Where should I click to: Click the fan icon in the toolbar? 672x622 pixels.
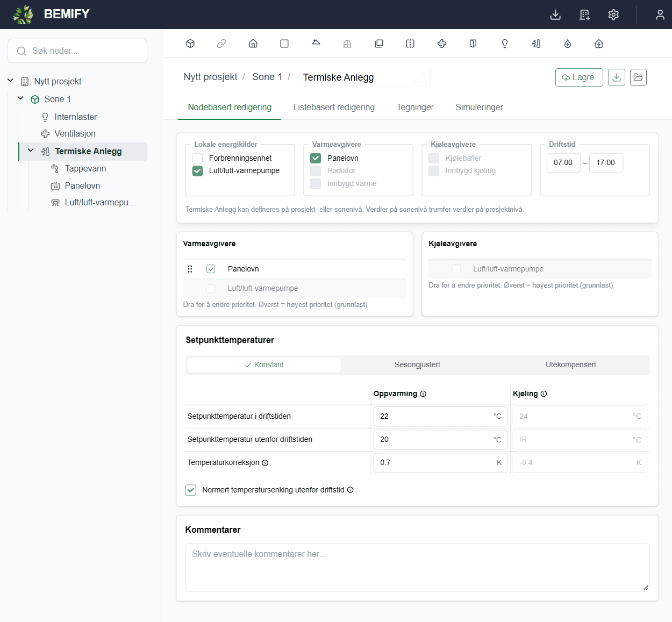pyautogui.click(x=442, y=44)
